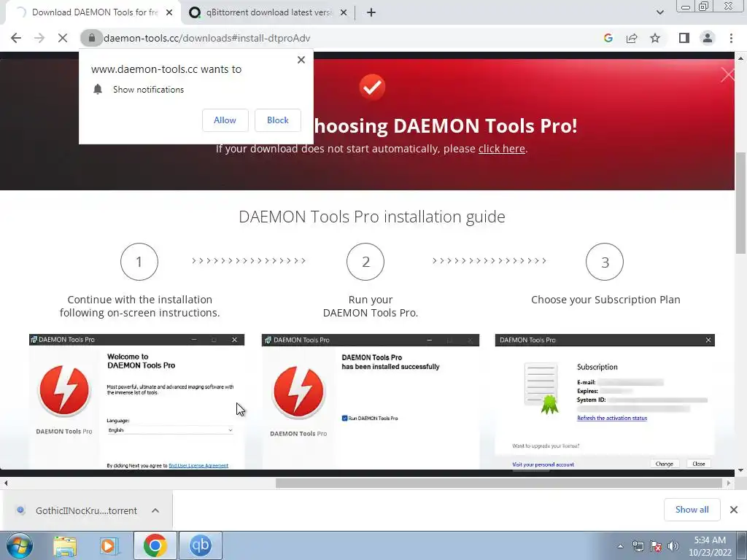Click the 'click here' download link
This screenshot has width=747, height=560.
(502, 149)
